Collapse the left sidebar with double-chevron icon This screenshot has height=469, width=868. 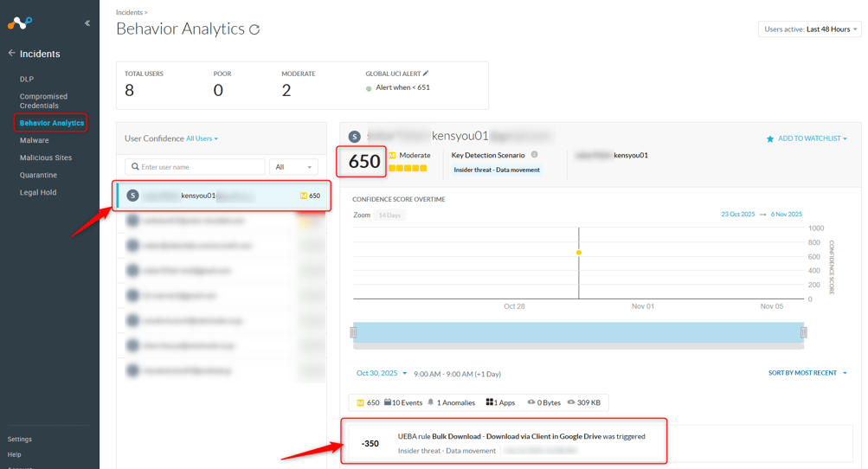[x=87, y=23]
